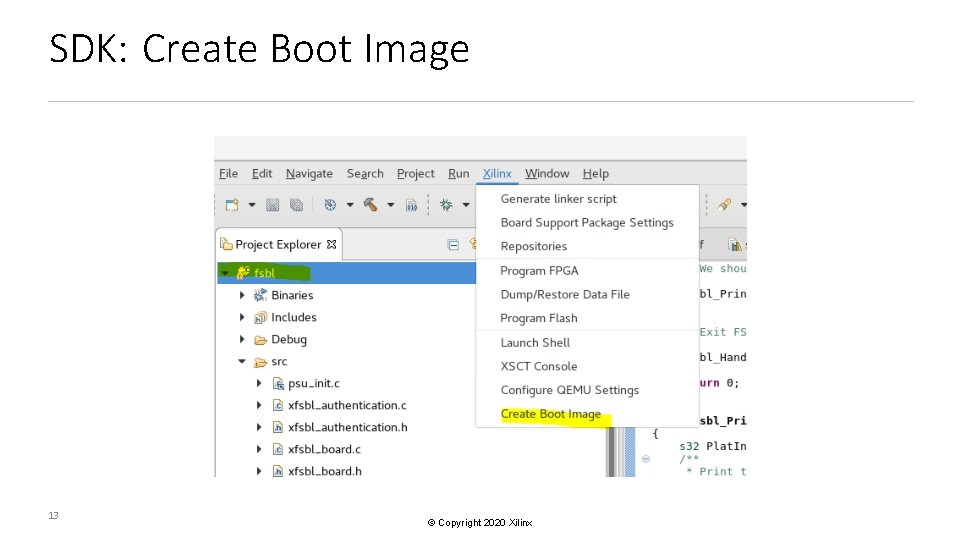Screen dimensions: 960x540
Task: Click the Save toolbar icon
Action: (272, 205)
